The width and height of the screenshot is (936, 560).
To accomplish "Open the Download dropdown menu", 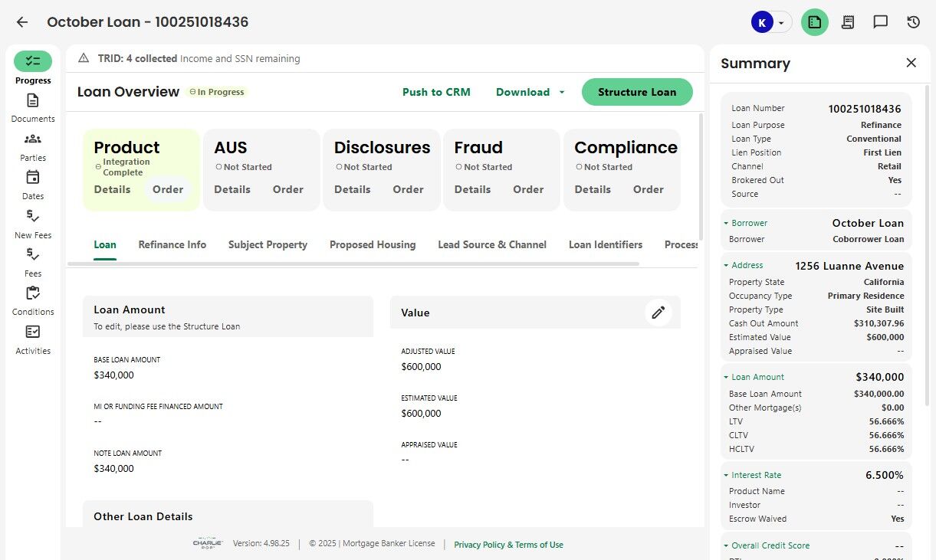I will [530, 92].
